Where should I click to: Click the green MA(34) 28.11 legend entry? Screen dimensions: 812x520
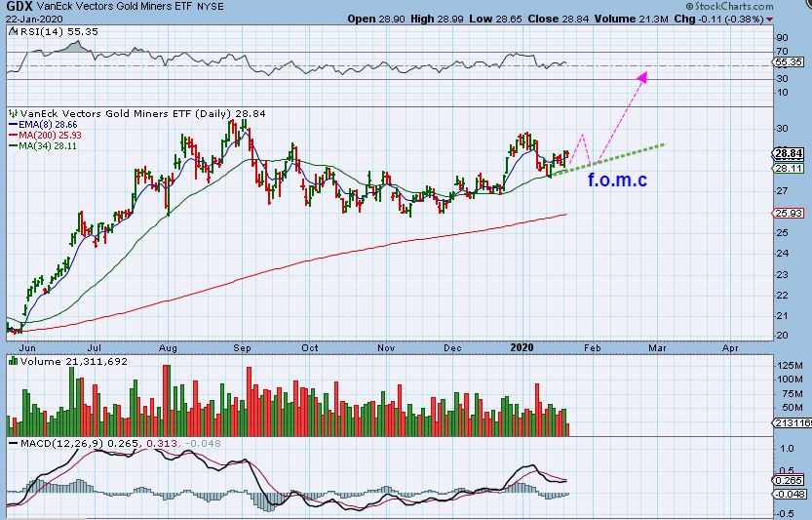43,146
